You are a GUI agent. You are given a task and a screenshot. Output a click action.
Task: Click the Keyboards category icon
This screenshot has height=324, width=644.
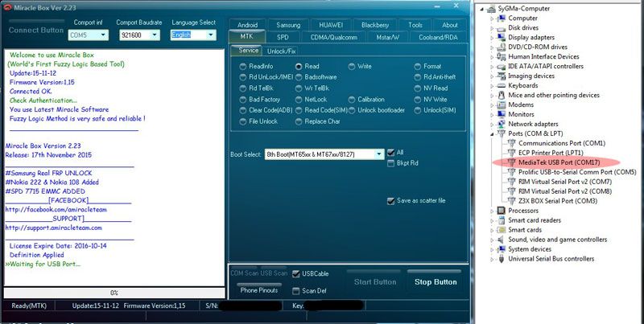click(x=501, y=85)
